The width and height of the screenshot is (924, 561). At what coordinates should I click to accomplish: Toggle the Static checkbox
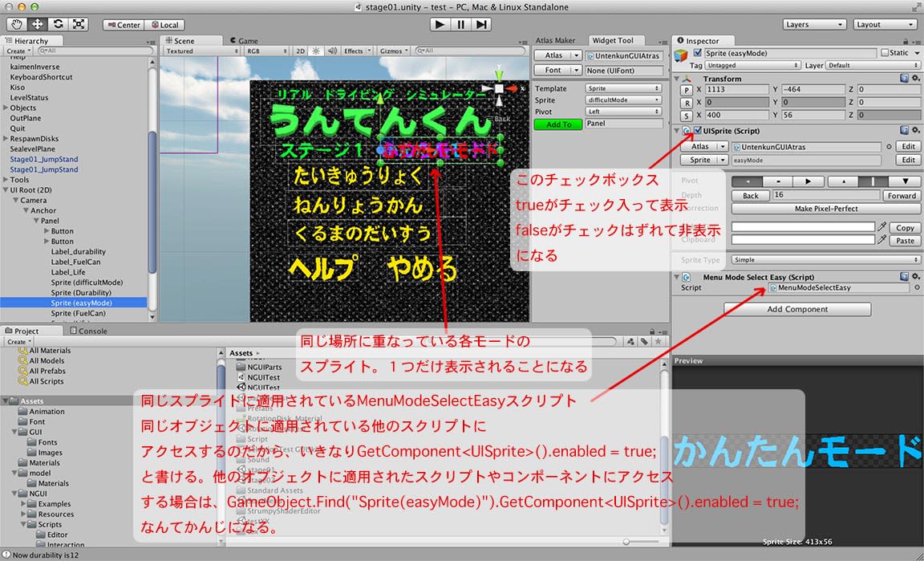[x=885, y=52]
